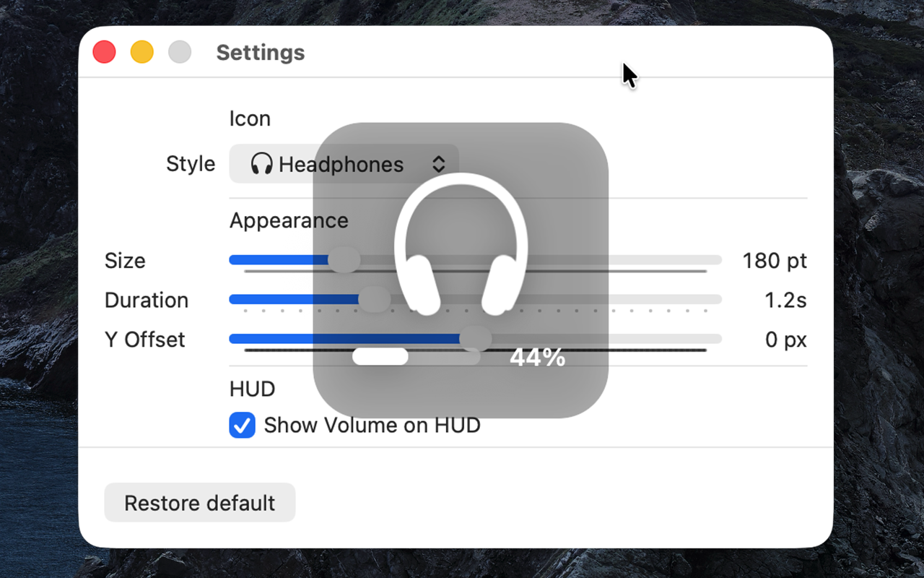Click the 44% volume text on HUD
The height and width of the screenshot is (578, 924).
pyautogui.click(x=537, y=357)
